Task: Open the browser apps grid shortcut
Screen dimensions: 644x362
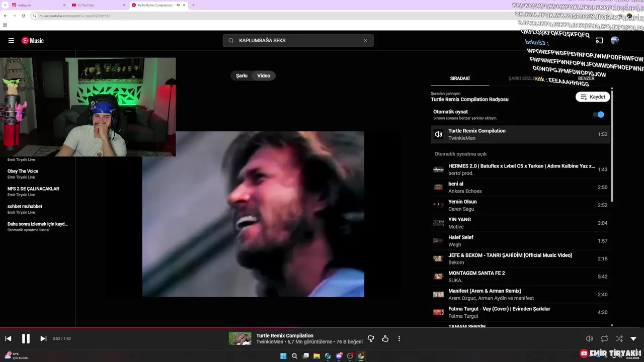Action: 5,25
